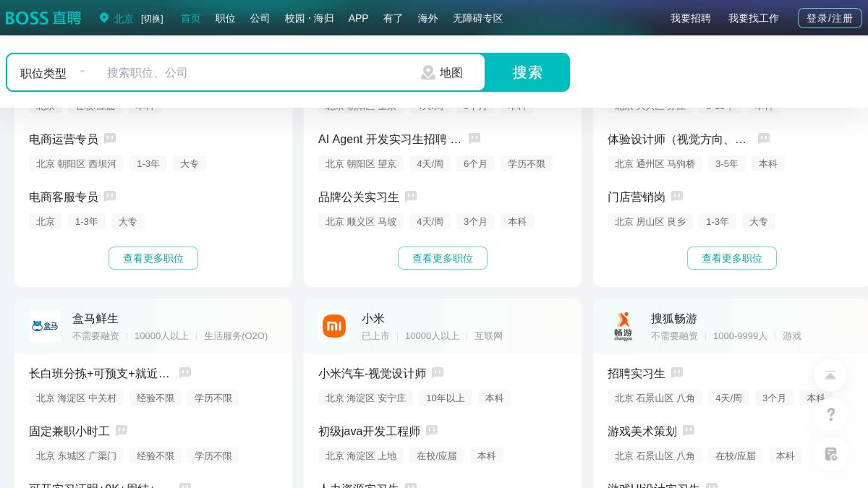Open 电商运营专员 job listing
Image resolution: width=868 pixels, height=488 pixels.
(x=64, y=139)
